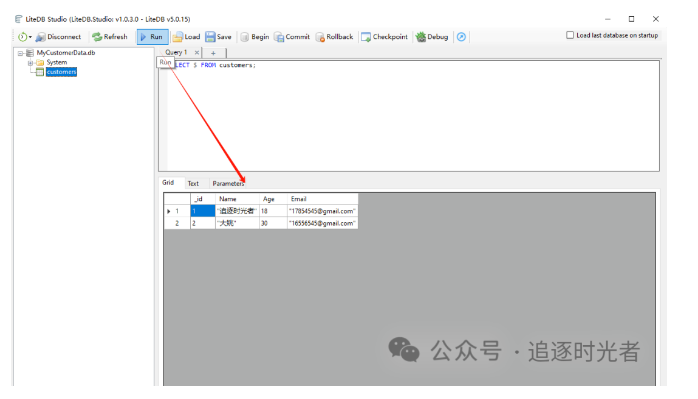
Task: Select the _id cell with value 1
Action: tap(203, 211)
